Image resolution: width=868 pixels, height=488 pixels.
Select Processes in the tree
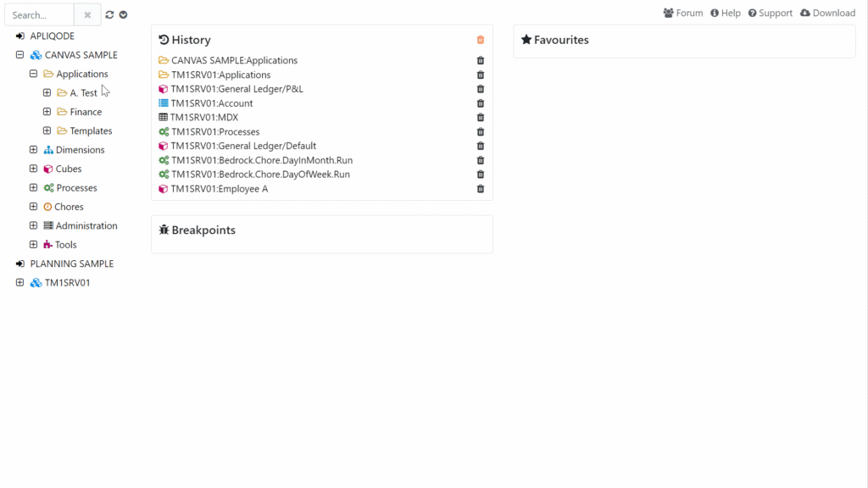click(x=76, y=188)
